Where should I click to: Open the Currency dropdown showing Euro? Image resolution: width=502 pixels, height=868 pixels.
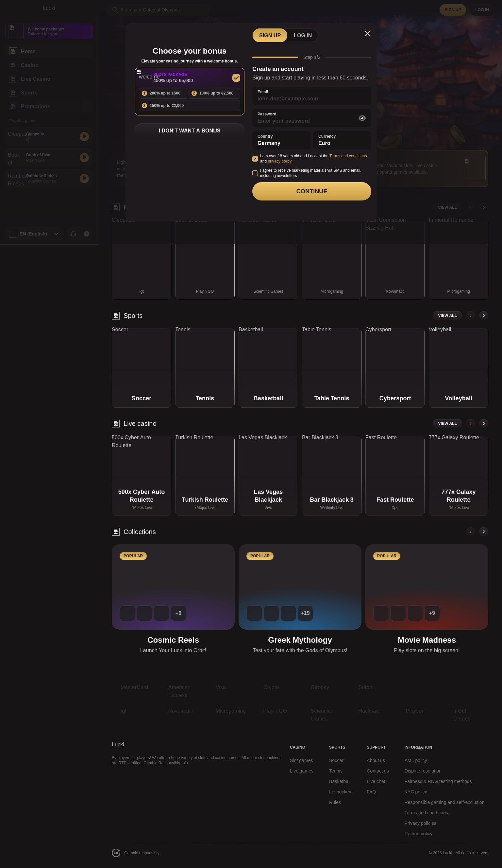pyautogui.click(x=342, y=140)
